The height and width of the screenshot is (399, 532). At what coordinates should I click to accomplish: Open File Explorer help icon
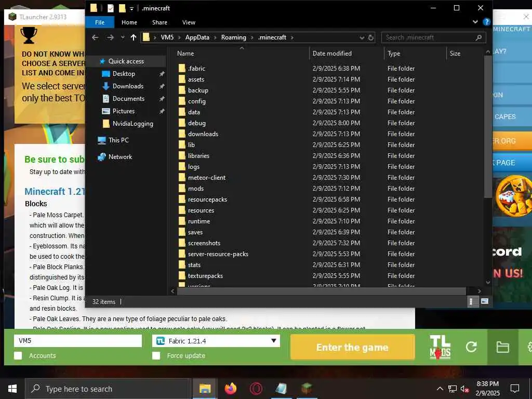pos(486,22)
